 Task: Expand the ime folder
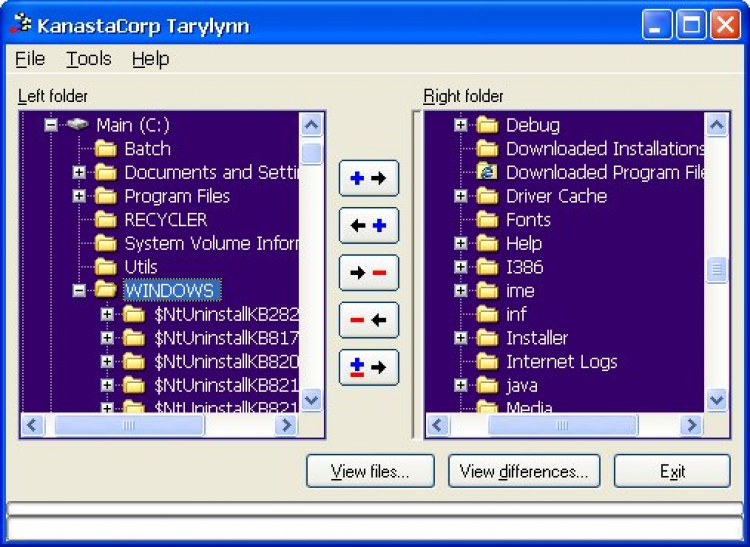click(x=461, y=290)
